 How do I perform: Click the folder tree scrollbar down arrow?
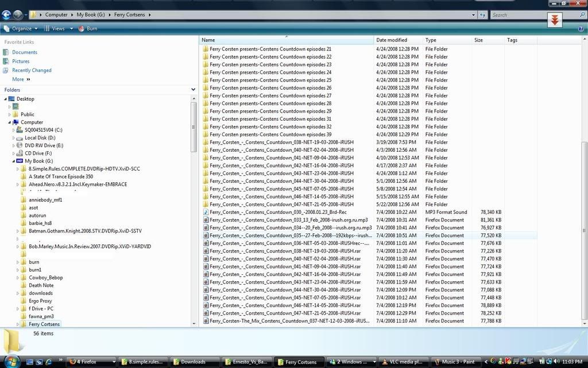[x=194, y=323]
